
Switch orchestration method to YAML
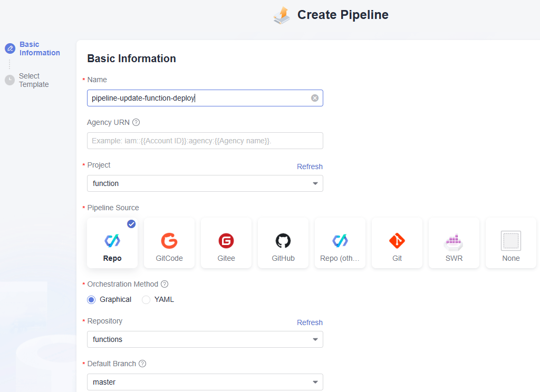[x=147, y=299]
